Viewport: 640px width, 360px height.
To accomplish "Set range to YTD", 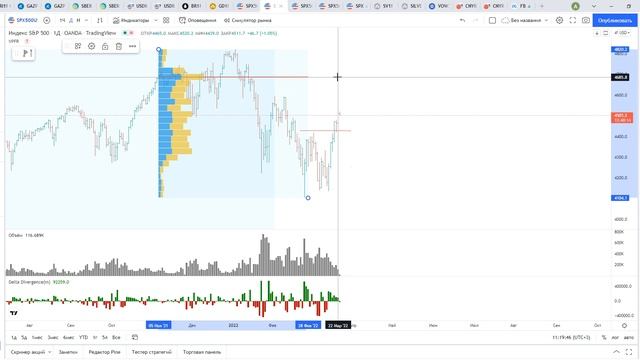I will [84, 338].
